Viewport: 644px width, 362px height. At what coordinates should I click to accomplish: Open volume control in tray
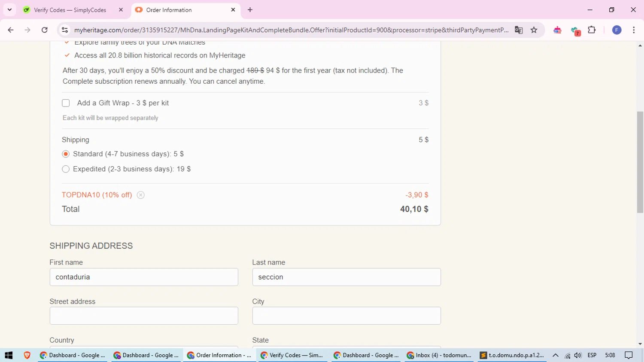pos(578,355)
